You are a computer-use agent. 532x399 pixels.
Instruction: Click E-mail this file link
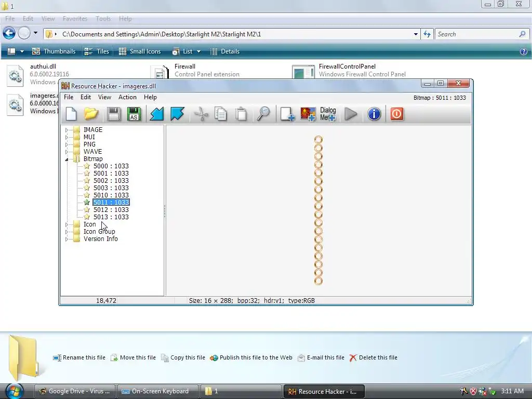click(x=321, y=357)
